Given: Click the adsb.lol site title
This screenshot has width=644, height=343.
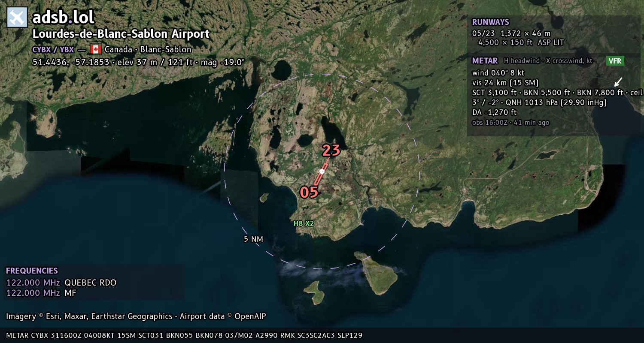Looking at the screenshot, I should click(63, 17).
